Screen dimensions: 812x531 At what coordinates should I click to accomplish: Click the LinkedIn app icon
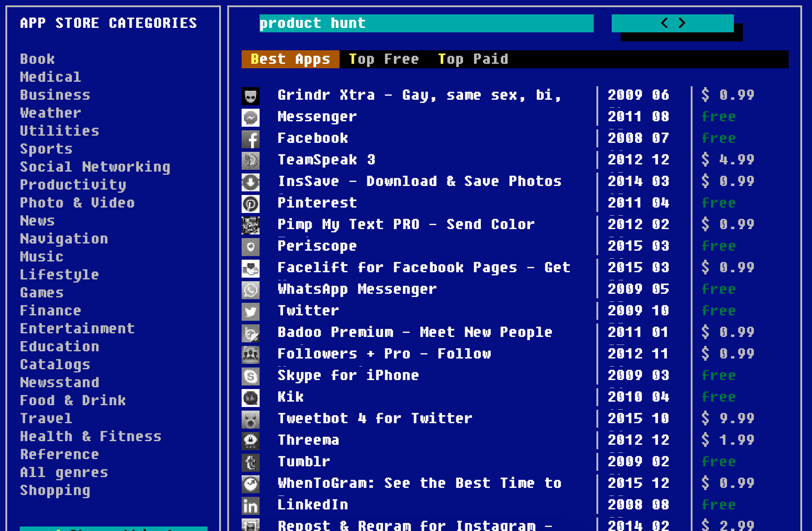(x=251, y=505)
